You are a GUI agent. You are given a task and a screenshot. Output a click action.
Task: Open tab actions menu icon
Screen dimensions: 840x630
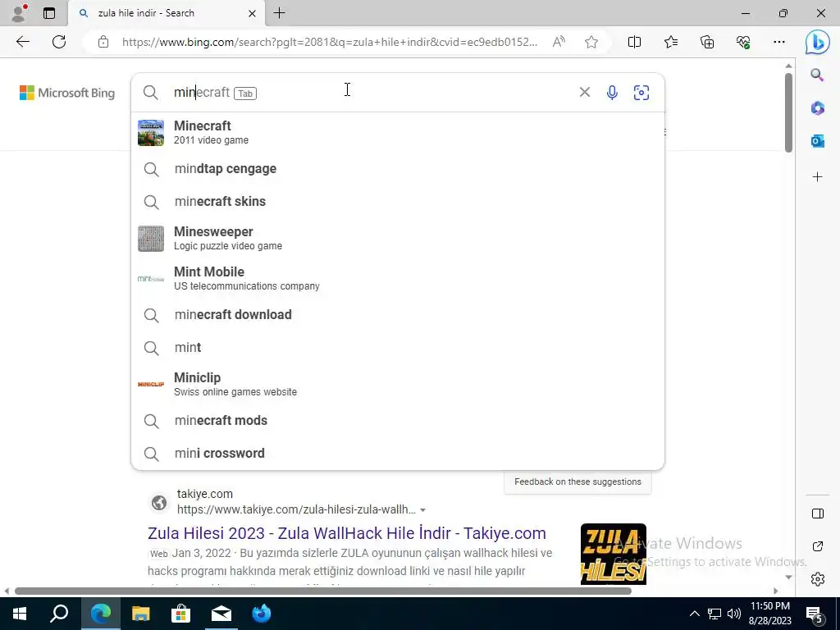tap(49, 13)
